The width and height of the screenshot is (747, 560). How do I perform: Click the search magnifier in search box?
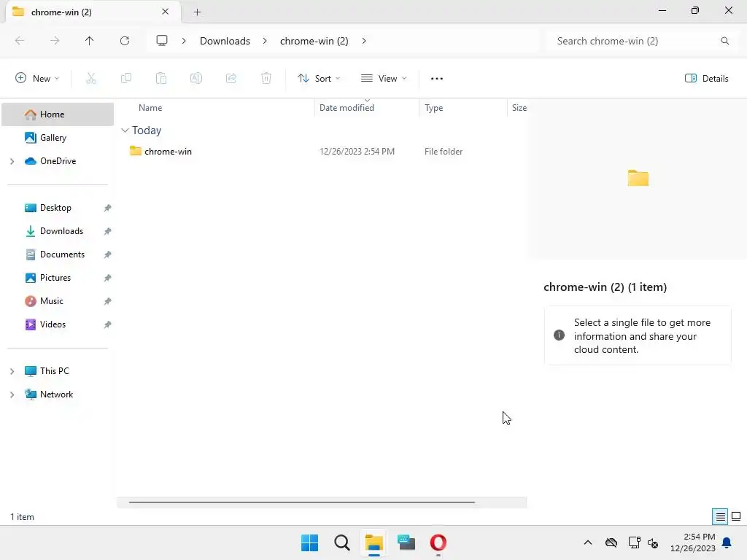coord(724,41)
